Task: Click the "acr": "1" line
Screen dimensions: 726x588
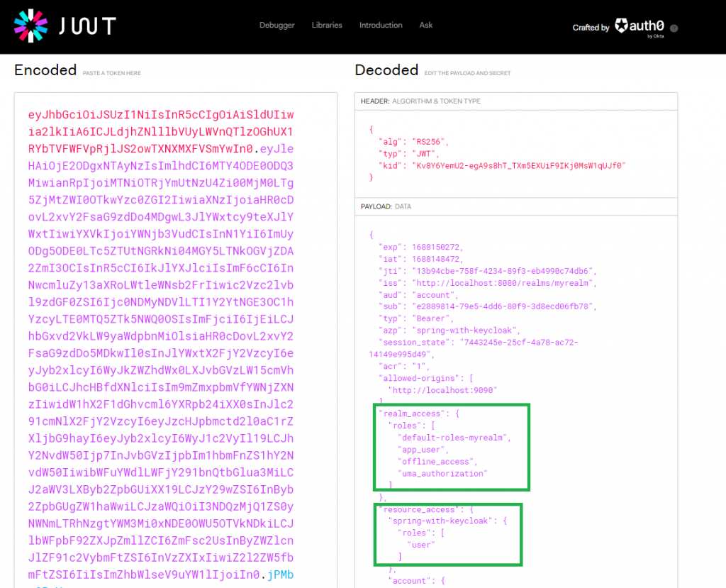Action: (403, 367)
